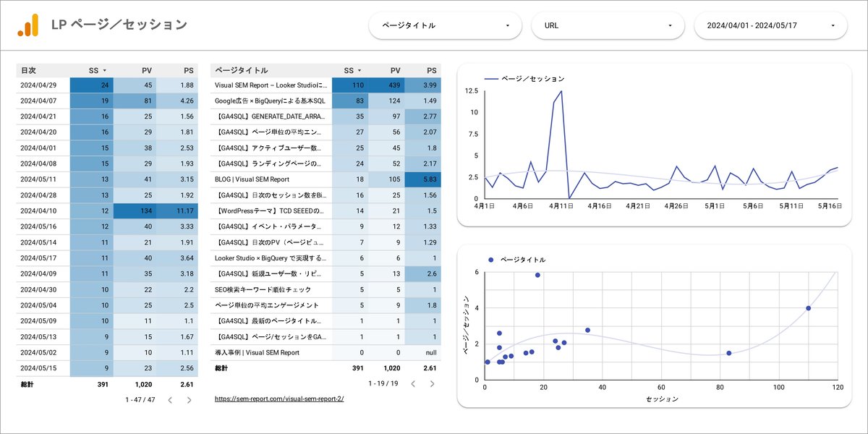Click PS header in the daily table
The image size is (868, 434).
[x=189, y=70]
